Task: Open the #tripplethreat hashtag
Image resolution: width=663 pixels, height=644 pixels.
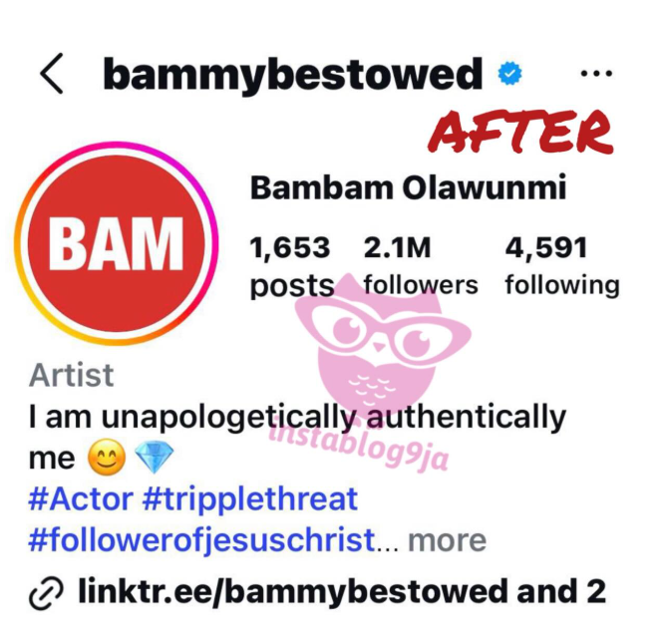Action: click(250, 499)
